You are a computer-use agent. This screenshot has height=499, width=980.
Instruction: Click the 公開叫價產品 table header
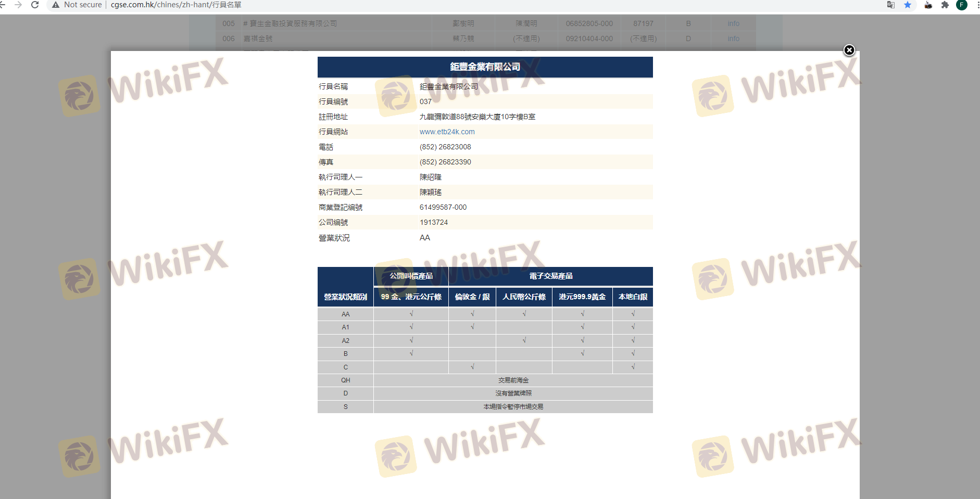pyautogui.click(x=411, y=276)
